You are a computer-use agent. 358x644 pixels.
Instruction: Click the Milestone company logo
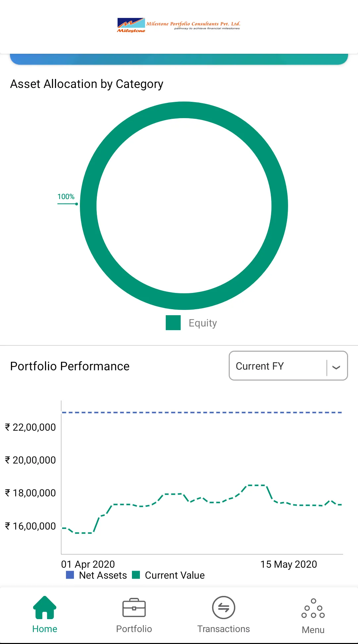click(178, 25)
